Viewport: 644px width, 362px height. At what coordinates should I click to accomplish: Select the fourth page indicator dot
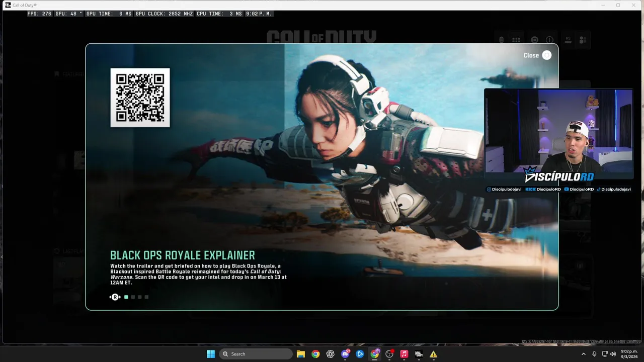pos(146,297)
